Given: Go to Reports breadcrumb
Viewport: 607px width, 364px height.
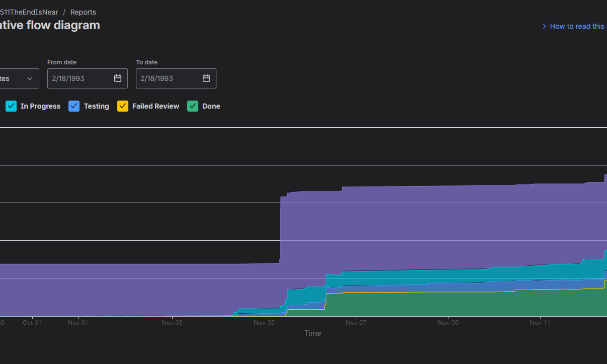Looking at the screenshot, I should click(x=83, y=12).
